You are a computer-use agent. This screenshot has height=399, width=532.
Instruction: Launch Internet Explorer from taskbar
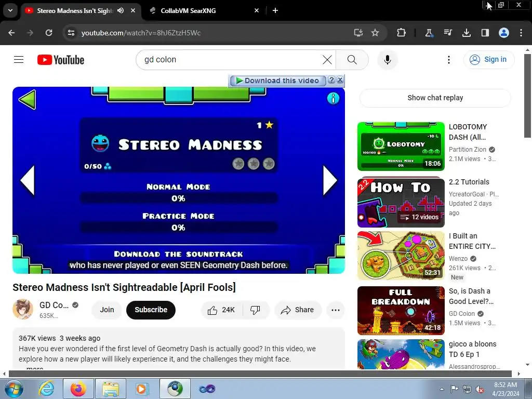point(46,389)
